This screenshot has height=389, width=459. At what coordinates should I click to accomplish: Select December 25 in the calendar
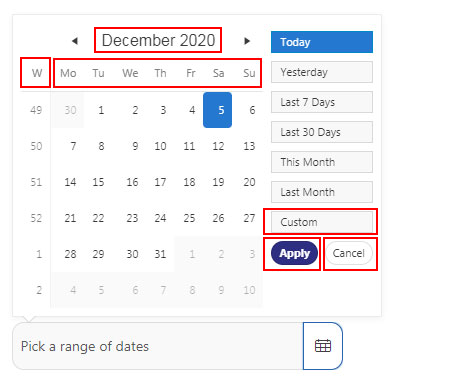pyautogui.click(x=189, y=218)
